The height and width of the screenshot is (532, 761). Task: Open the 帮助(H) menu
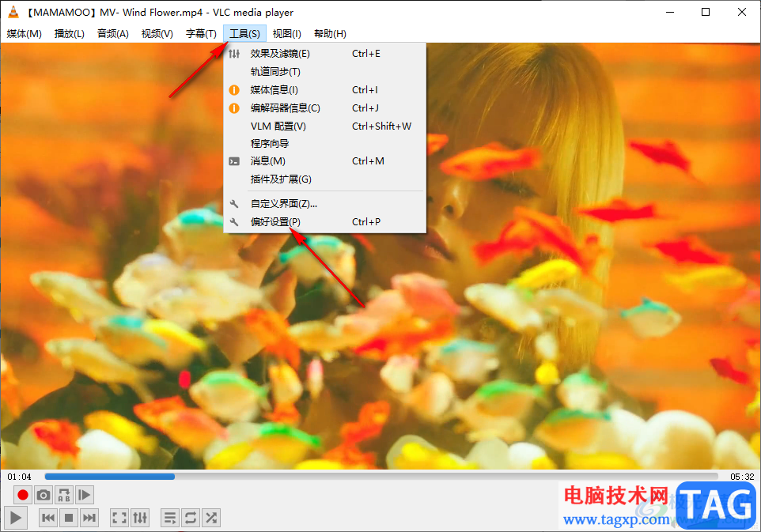pos(330,33)
